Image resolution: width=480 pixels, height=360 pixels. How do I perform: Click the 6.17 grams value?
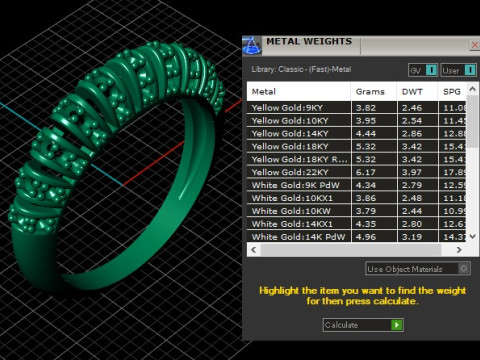pos(366,172)
